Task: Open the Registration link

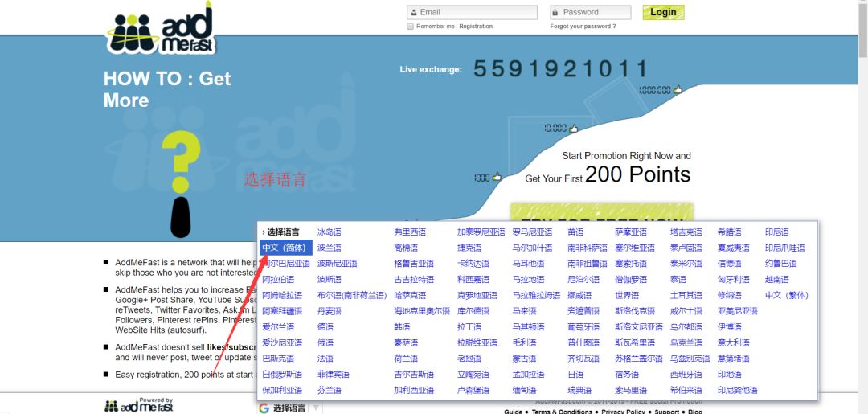Action: (476, 27)
